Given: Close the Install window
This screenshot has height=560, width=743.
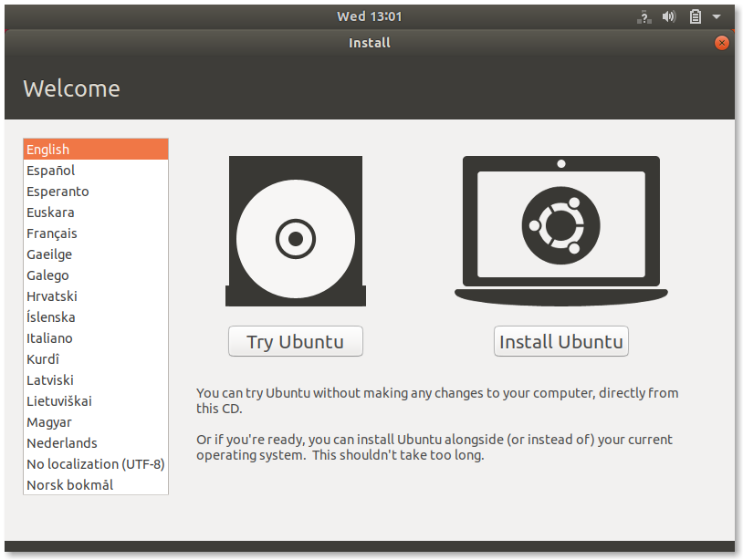Looking at the screenshot, I should pos(722,43).
